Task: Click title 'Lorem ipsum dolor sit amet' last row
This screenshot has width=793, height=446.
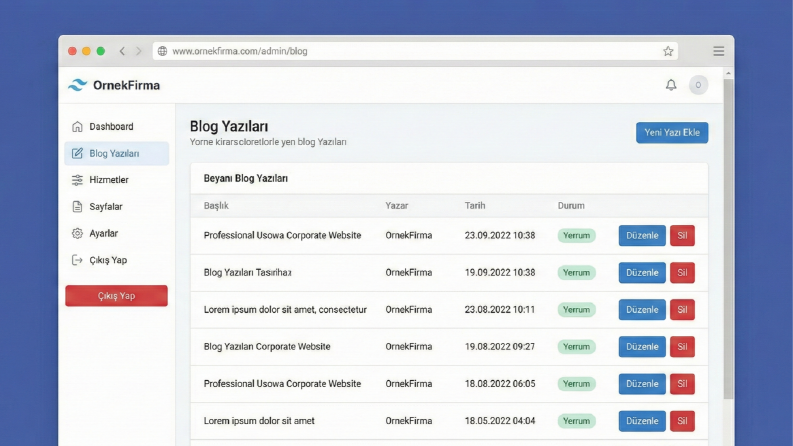Action: [x=259, y=421]
